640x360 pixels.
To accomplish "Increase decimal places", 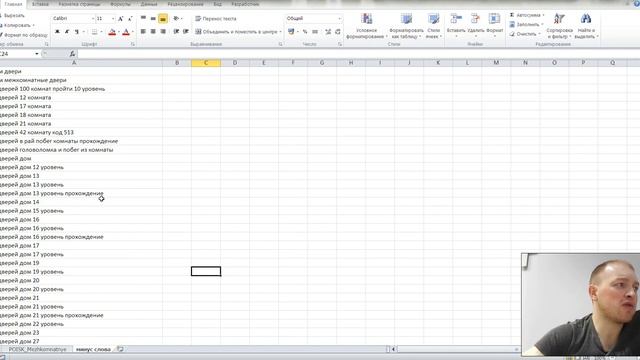I will [328, 31].
